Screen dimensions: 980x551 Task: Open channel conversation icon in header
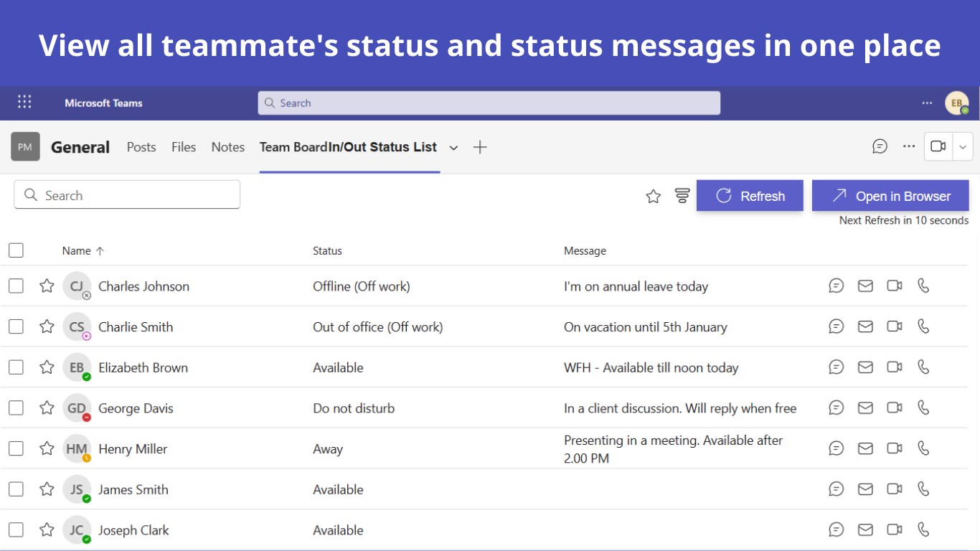tap(880, 146)
